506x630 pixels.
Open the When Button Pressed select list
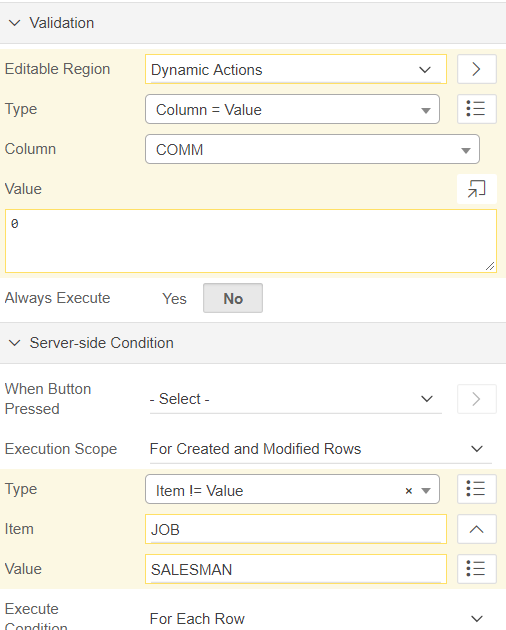click(296, 399)
